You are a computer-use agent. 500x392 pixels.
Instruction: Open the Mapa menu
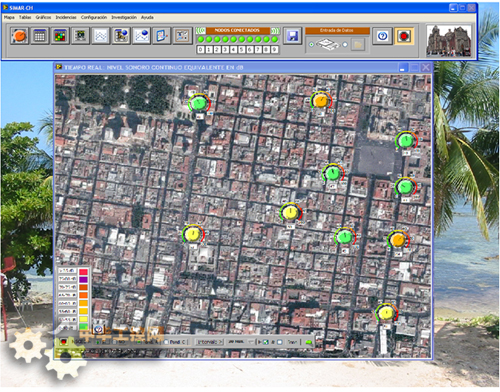[x=9, y=17]
